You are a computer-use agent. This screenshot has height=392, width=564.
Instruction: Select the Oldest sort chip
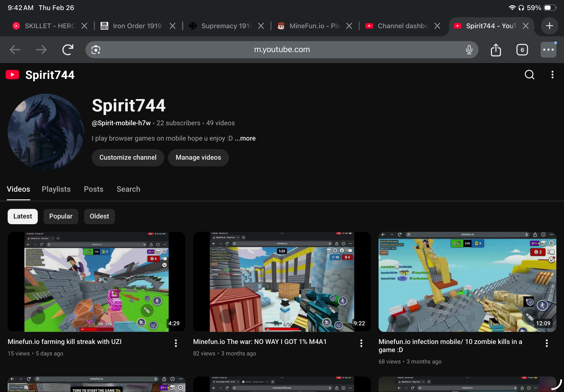click(99, 216)
